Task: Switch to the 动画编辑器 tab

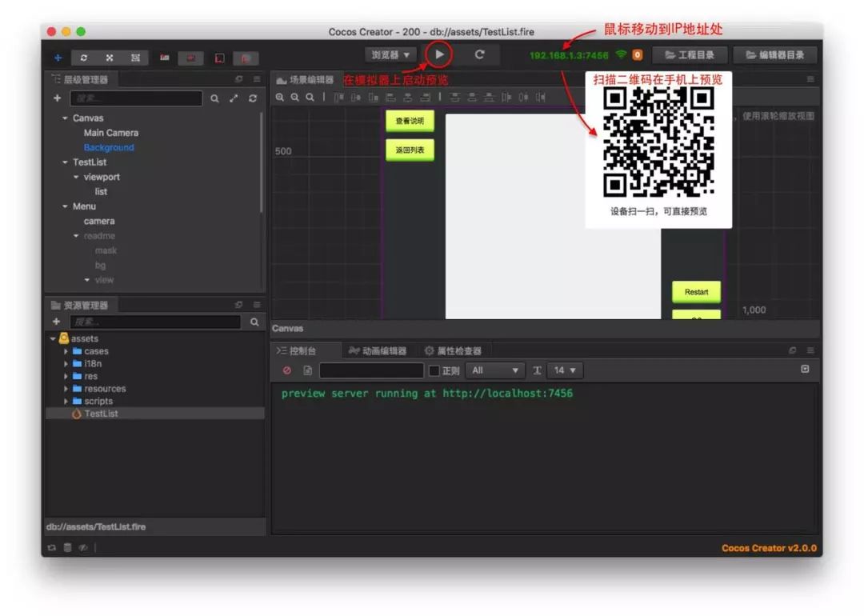Action: click(x=378, y=351)
